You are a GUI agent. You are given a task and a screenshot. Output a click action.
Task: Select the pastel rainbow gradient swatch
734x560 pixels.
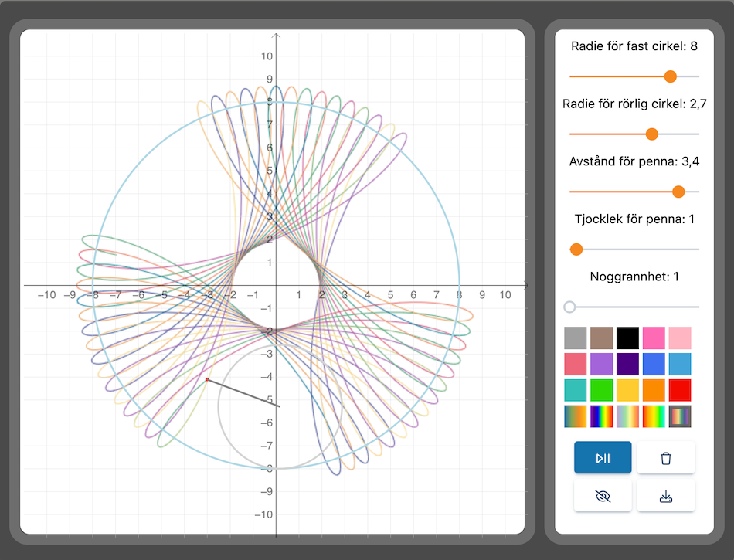627,416
